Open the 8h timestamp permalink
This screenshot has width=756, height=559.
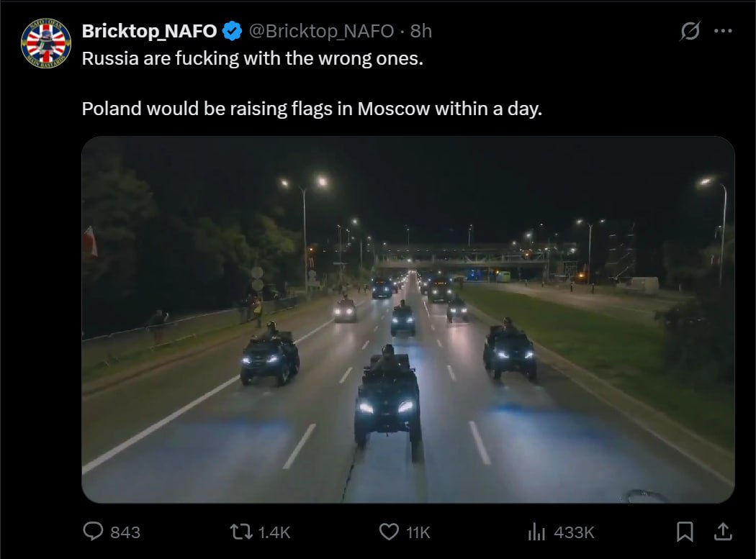coord(420,31)
